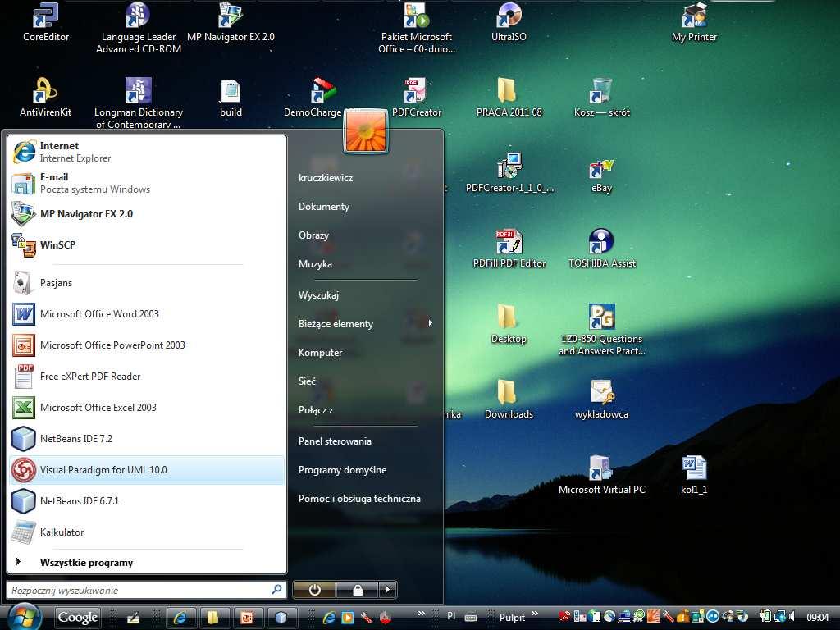Show hidden quick launch items chevron
Image resolution: width=840 pixels, height=630 pixels.
tap(422, 614)
